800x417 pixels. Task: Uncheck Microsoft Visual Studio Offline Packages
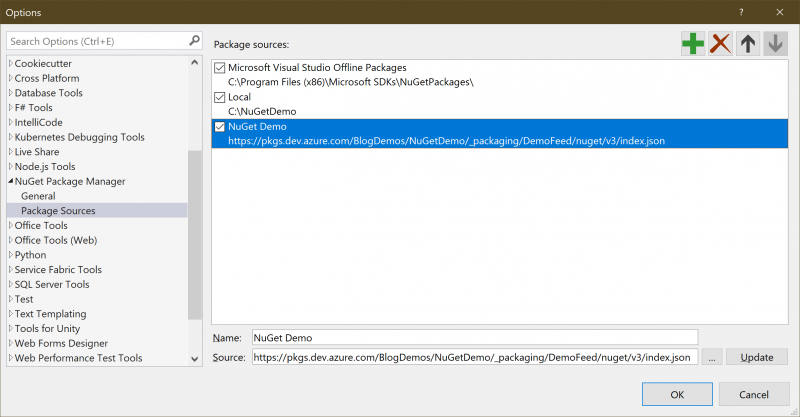pyautogui.click(x=221, y=67)
